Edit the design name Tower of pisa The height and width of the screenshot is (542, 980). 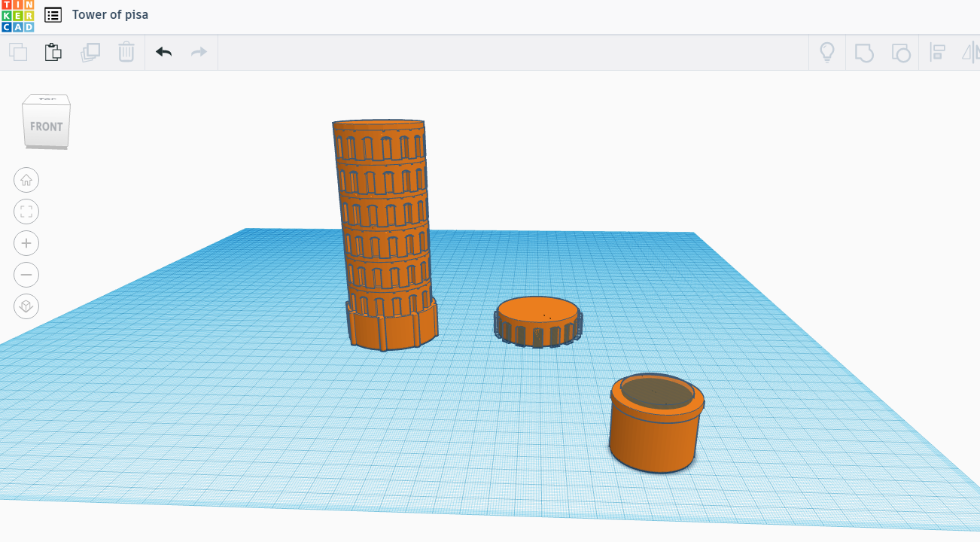pos(110,15)
